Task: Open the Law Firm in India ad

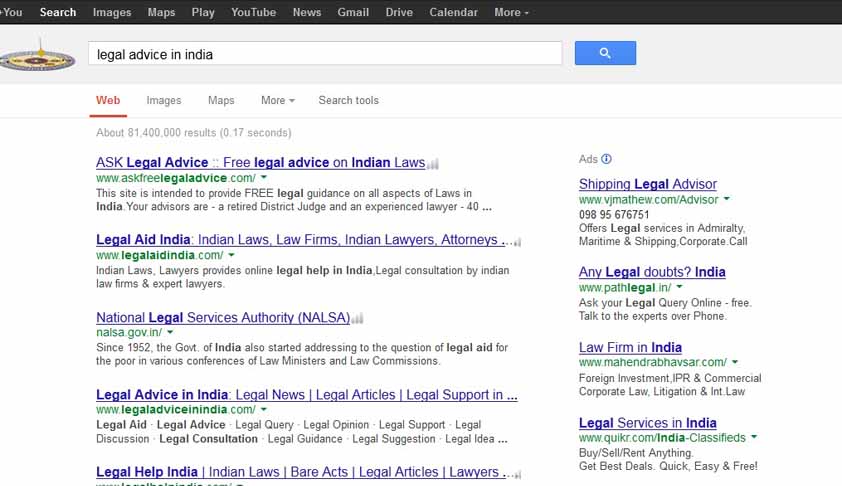Action: pos(630,348)
